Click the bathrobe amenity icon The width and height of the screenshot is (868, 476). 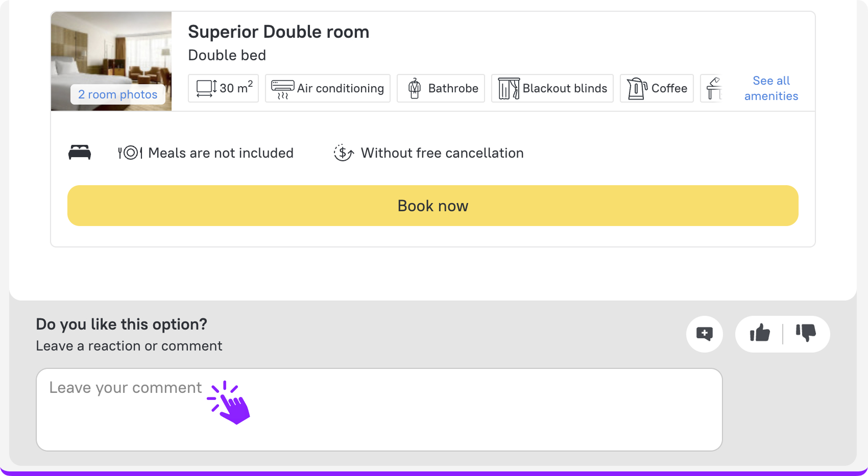click(x=415, y=88)
